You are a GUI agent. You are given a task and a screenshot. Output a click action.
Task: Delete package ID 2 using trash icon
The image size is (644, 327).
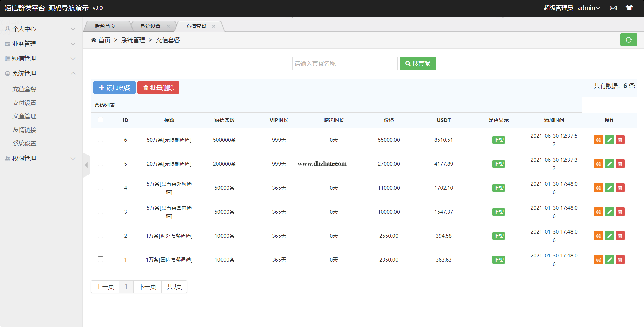(x=620, y=236)
